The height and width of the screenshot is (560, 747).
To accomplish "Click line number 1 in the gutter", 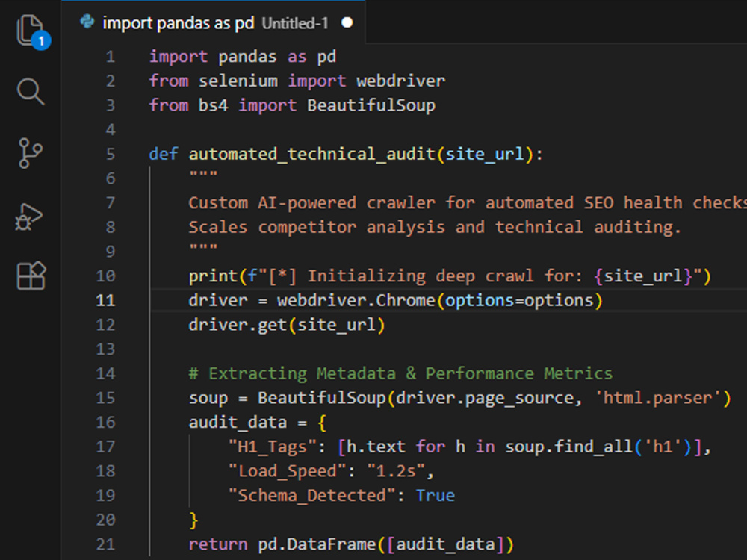I will [110, 57].
